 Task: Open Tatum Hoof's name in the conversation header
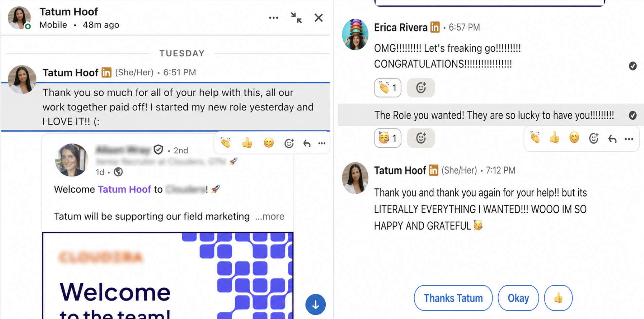69,12
